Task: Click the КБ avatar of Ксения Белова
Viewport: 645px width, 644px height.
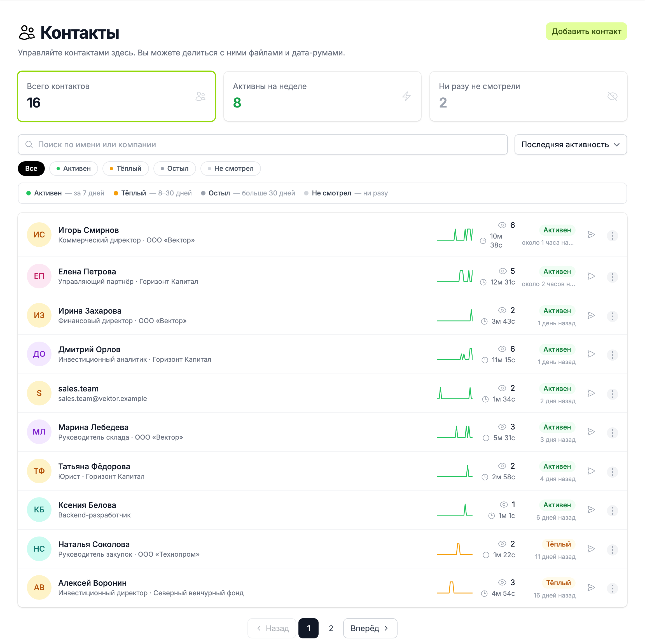Action: (39, 509)
